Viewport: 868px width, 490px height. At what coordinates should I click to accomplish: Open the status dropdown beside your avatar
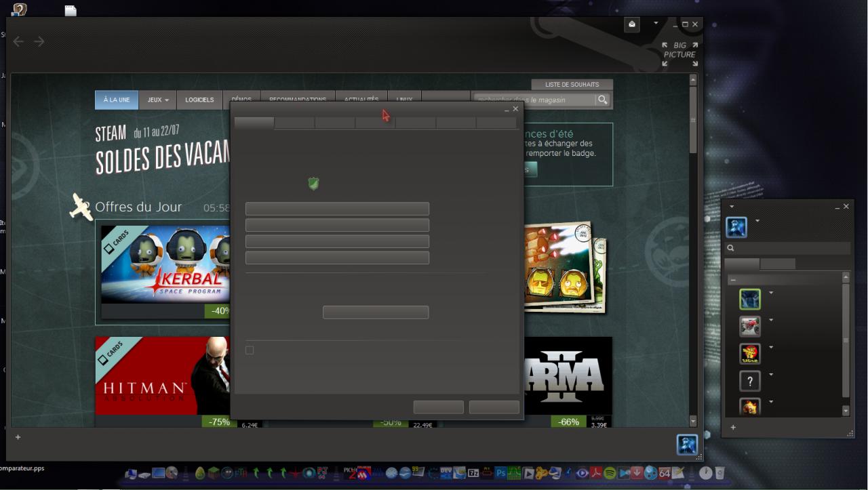(757, 220)
